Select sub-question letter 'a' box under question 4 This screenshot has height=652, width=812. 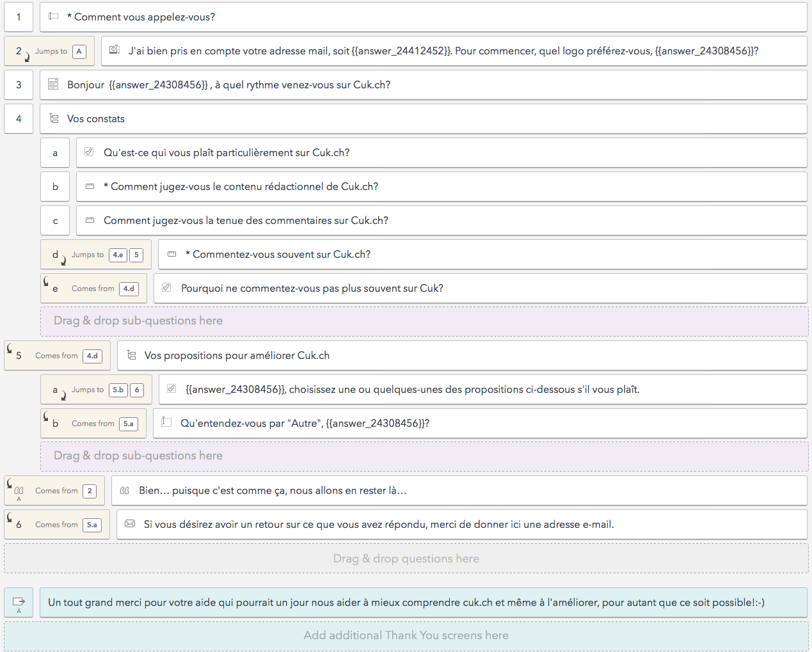(55, 152)
